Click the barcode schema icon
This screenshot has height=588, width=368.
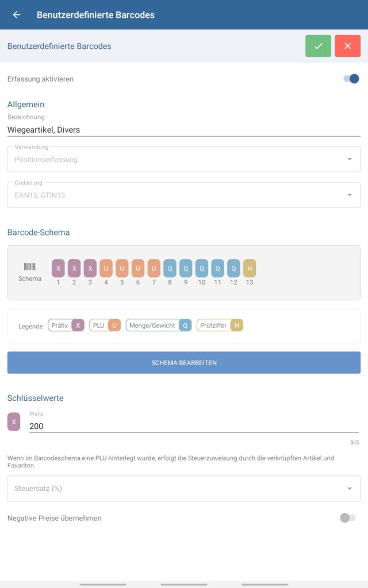pos(29,267)
